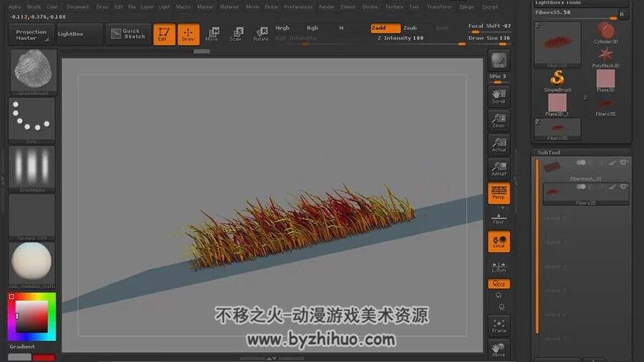
Task: Open the Transform menu
Action: 439,7
